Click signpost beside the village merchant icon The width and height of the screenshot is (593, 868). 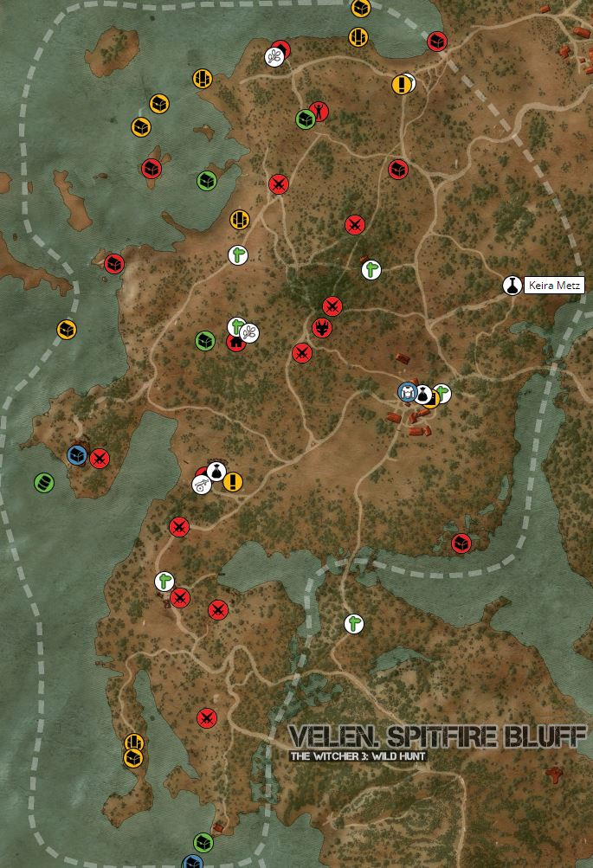[x=443, y=394]
